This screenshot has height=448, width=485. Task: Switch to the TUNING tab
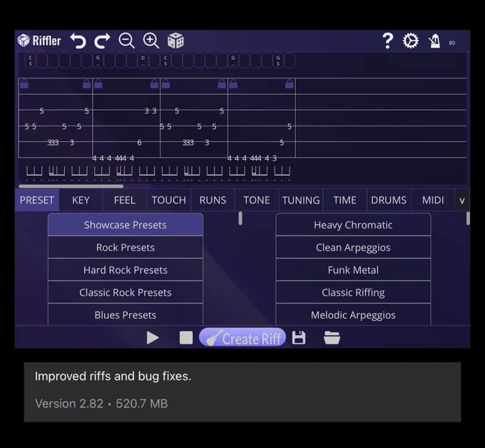coord(301,200)
